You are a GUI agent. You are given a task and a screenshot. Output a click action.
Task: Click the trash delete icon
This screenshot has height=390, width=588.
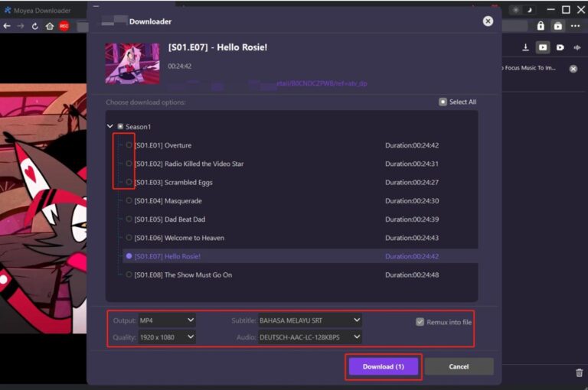579,372
